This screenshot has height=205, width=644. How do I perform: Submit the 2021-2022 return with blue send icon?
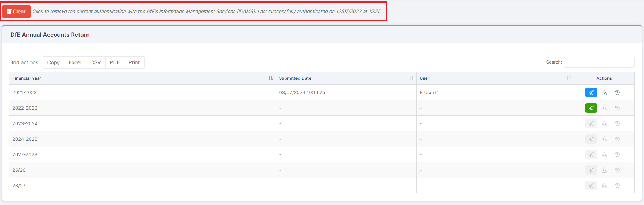tap(591, 92)
